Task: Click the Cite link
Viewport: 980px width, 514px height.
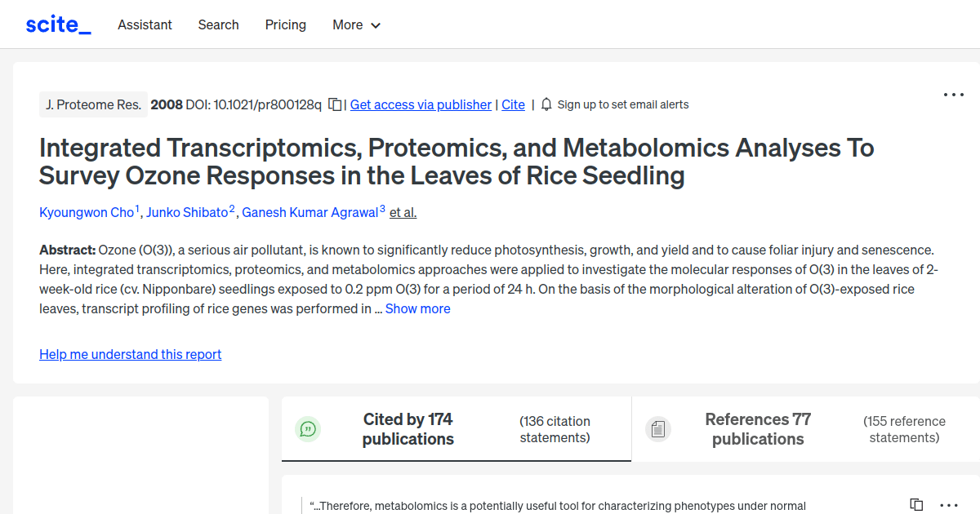Action: 513,104
